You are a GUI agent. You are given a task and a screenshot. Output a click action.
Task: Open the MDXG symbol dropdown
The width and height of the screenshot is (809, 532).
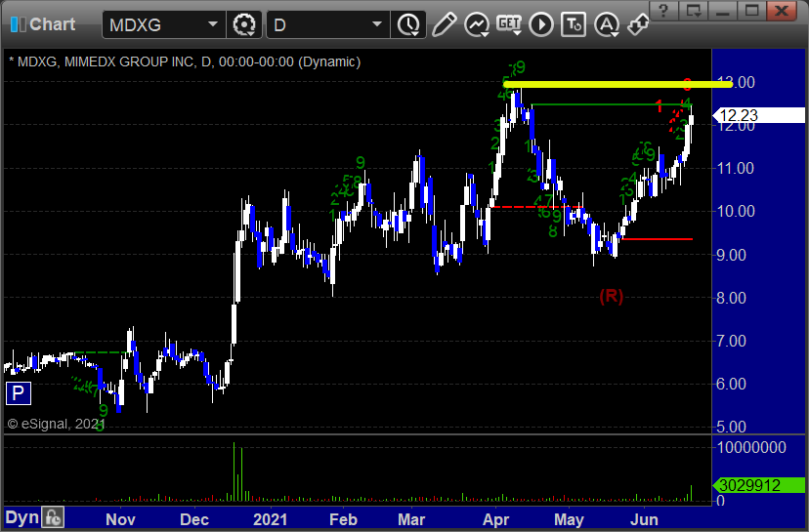click(x=213, y=24)
